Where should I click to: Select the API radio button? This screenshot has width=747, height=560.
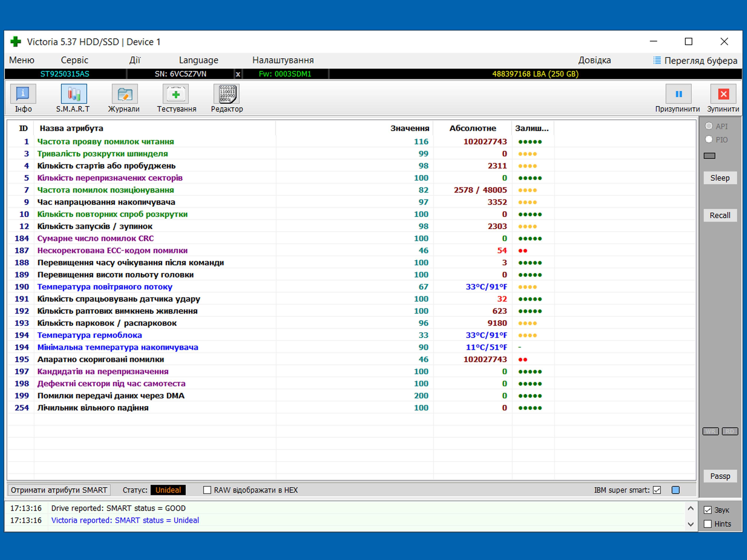coord(709,126)
